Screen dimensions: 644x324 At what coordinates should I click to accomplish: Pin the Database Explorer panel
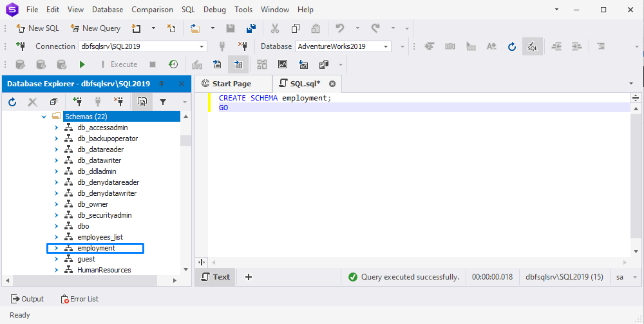click(162, 84)
